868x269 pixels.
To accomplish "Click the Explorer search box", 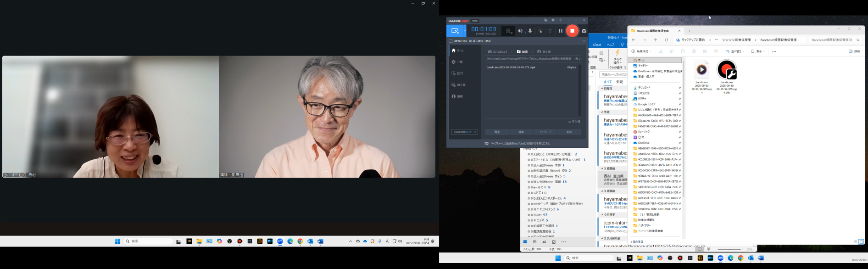I will pyautogui.click(x=834, y=40).
